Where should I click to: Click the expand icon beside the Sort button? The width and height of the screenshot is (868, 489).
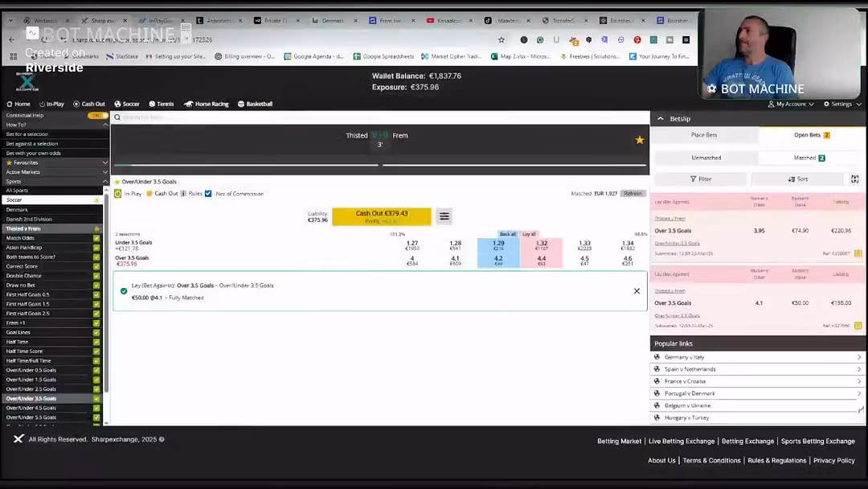coord(854,179)
